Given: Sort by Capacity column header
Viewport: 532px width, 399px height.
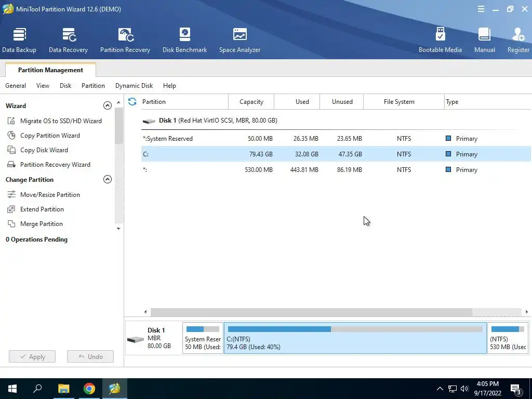Looking at the screenshot, I should pos(251,101).
